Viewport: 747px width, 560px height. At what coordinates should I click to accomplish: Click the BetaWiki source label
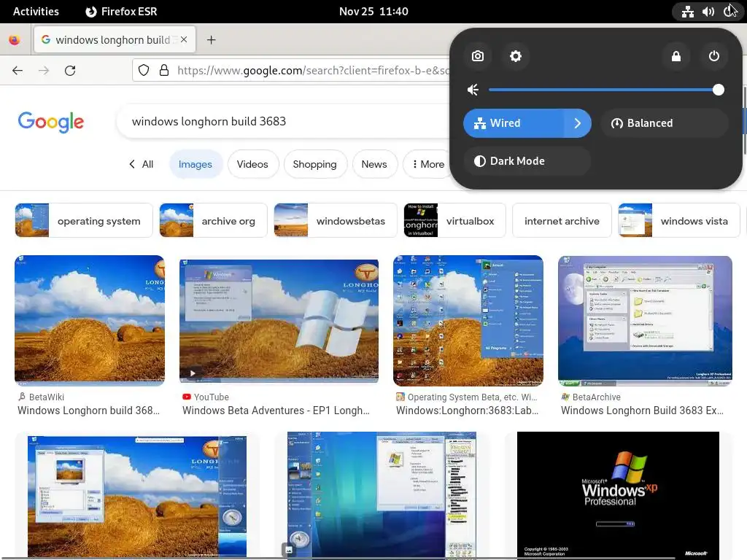[46, 397]
